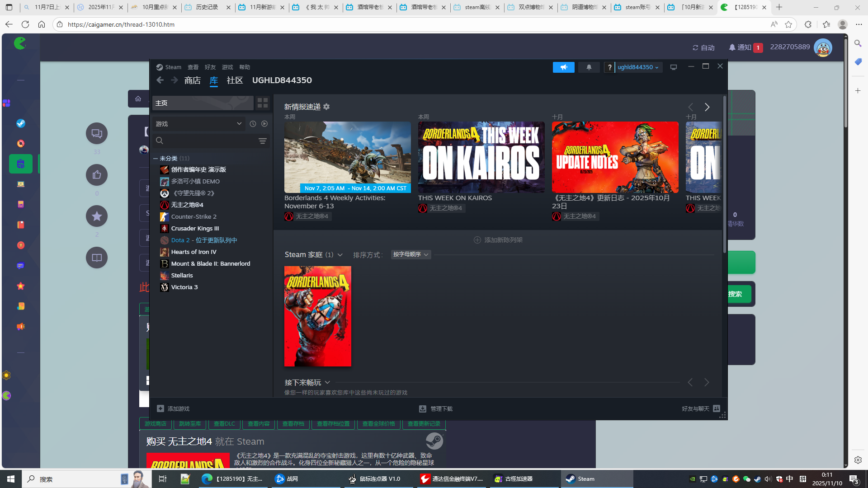
Task: Expand the ughld844350 account menu
Action: point(637,67)
